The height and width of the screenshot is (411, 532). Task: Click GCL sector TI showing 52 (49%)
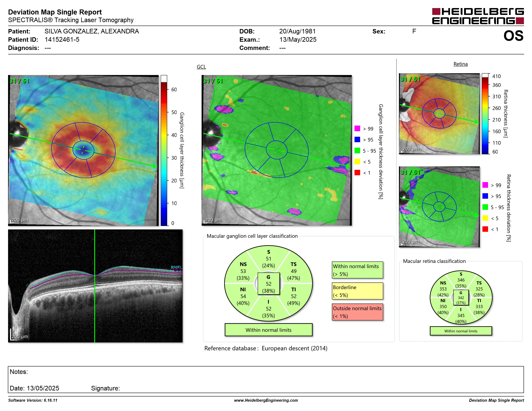(294, 296)
